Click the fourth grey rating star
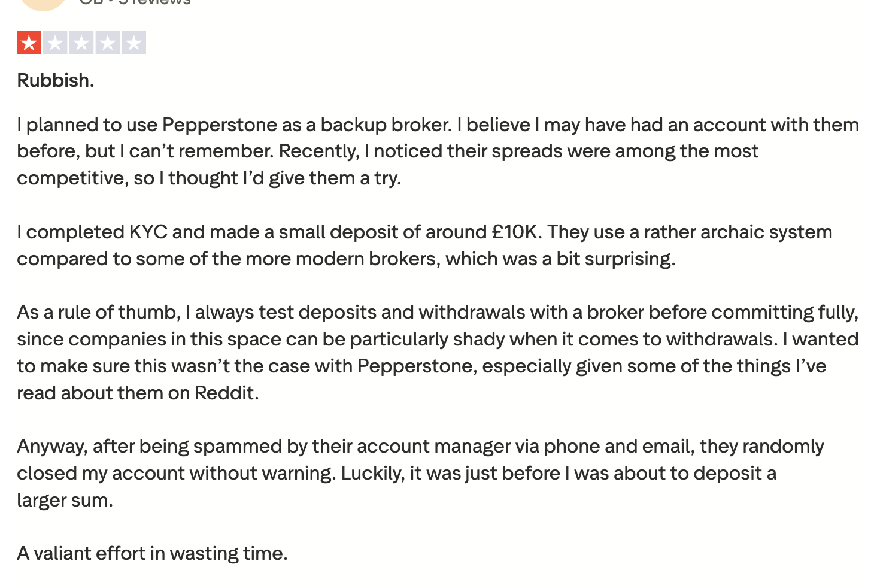This screenshot has height=588, width=874. click(108, 43)
